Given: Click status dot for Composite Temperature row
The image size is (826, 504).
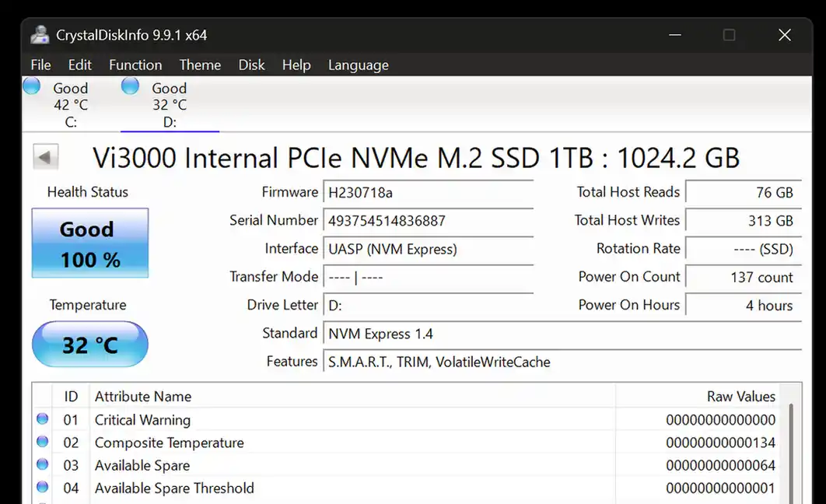Looking at the screenshot, I should point(43,441).
